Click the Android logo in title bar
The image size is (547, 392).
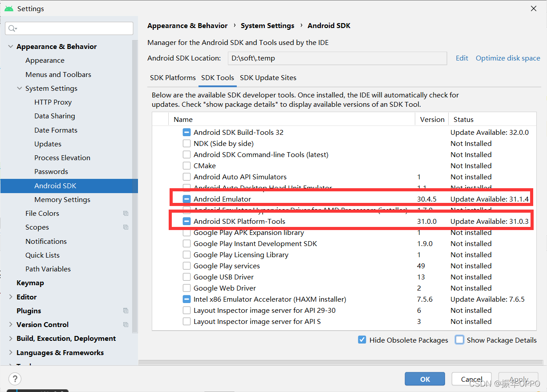click(9, 8)
